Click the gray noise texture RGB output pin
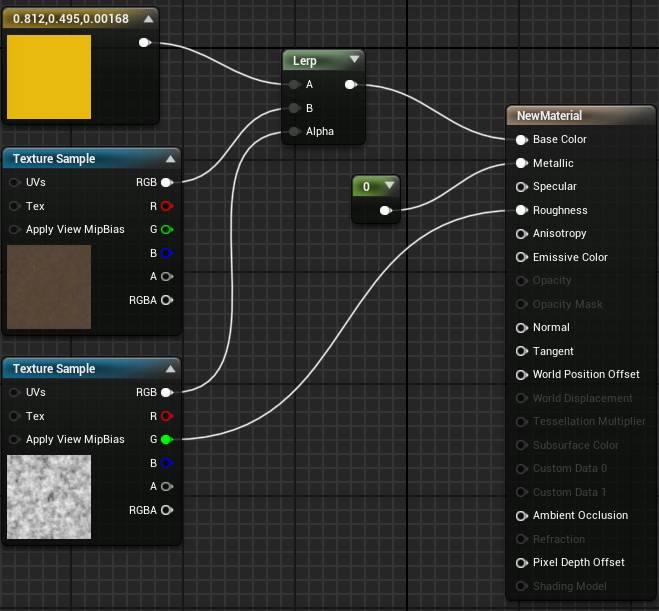659x611 pixels. click(167, 392)
